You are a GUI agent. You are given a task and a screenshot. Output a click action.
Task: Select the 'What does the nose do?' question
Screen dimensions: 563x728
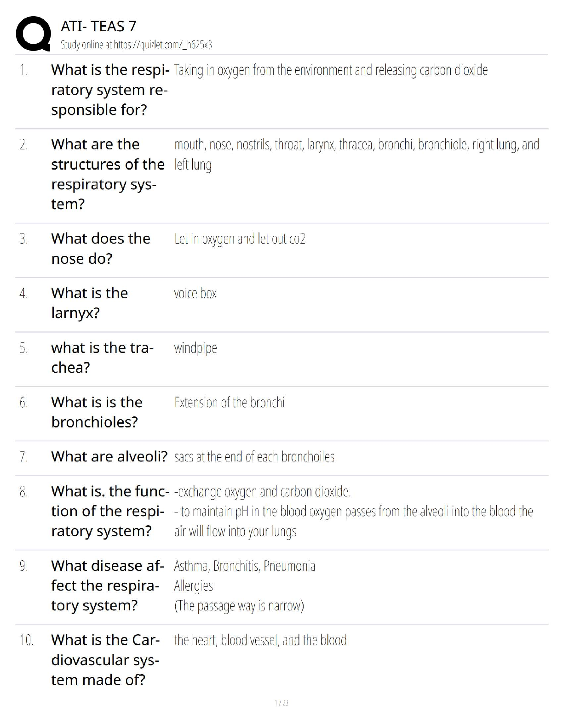click(x=101, y=248)
